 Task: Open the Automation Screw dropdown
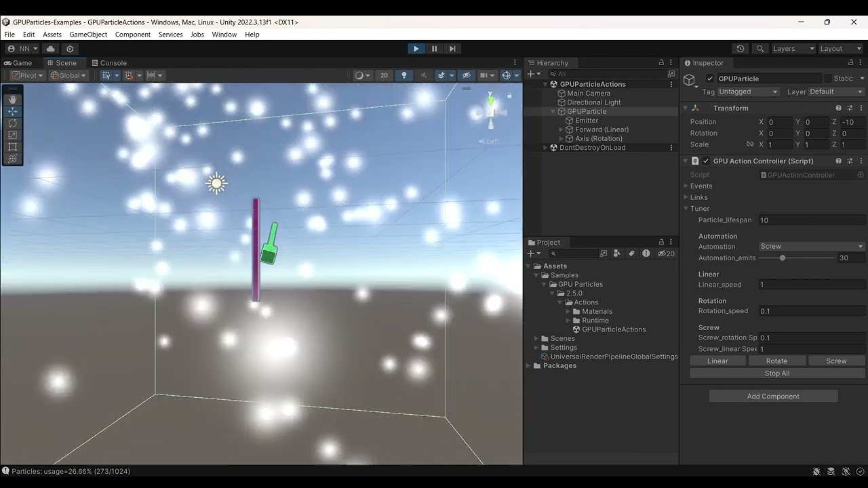tap(812, 247)
